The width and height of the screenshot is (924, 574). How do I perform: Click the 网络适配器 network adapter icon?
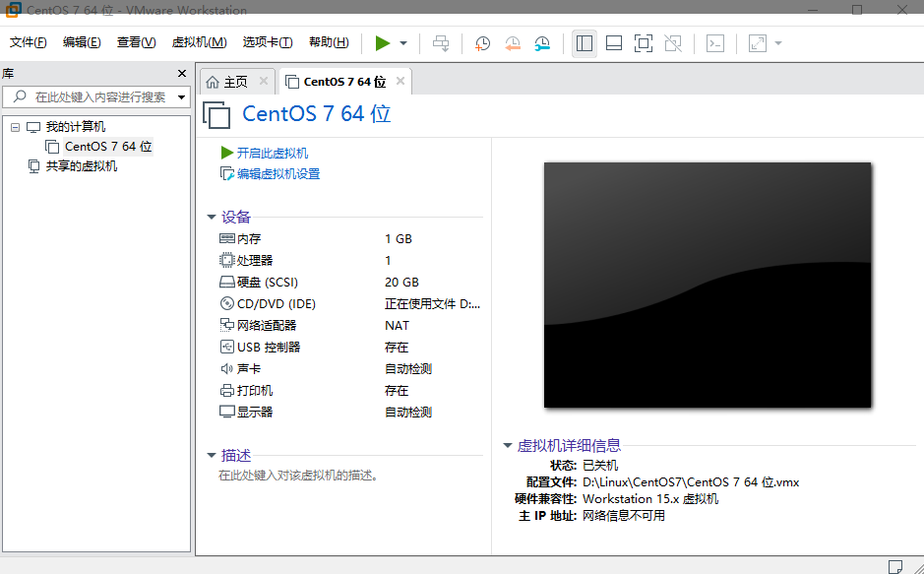(x=227, y=325)
